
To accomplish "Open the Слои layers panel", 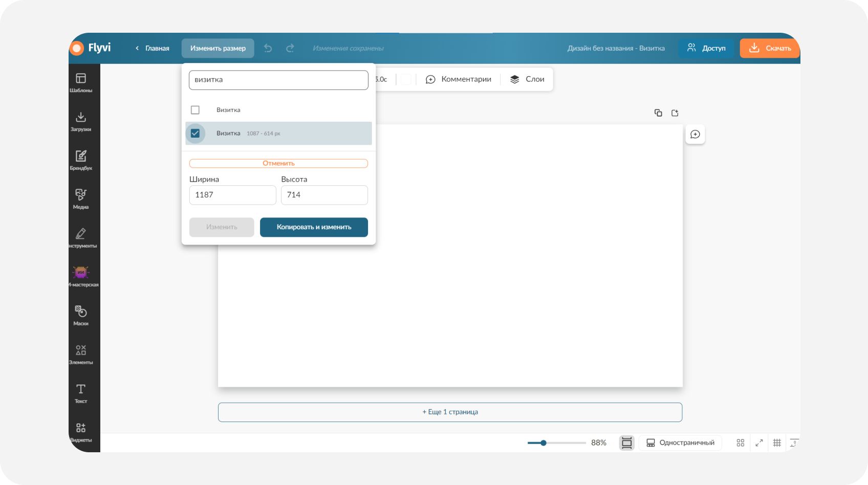I will tap(527, 79).
